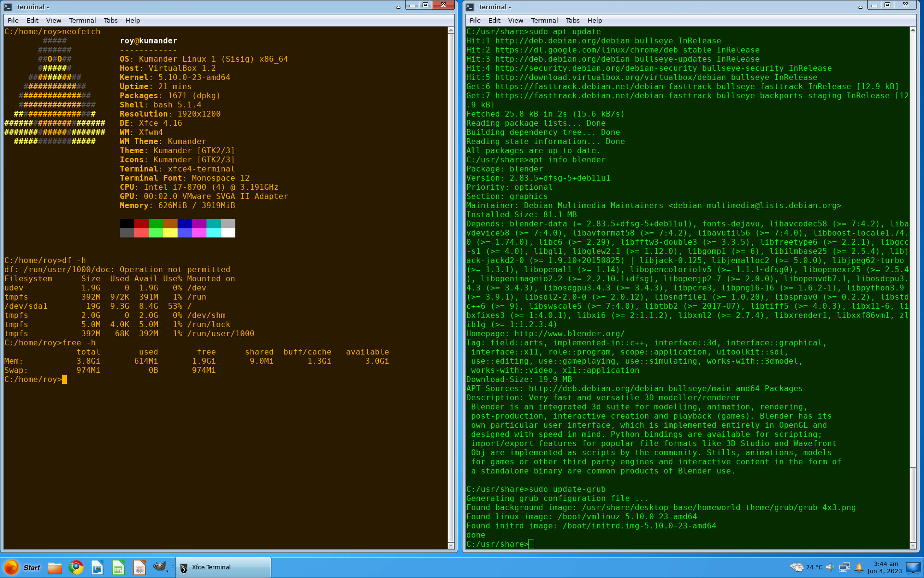
Task: Open the notification bell icon
Action: [859, 567]
